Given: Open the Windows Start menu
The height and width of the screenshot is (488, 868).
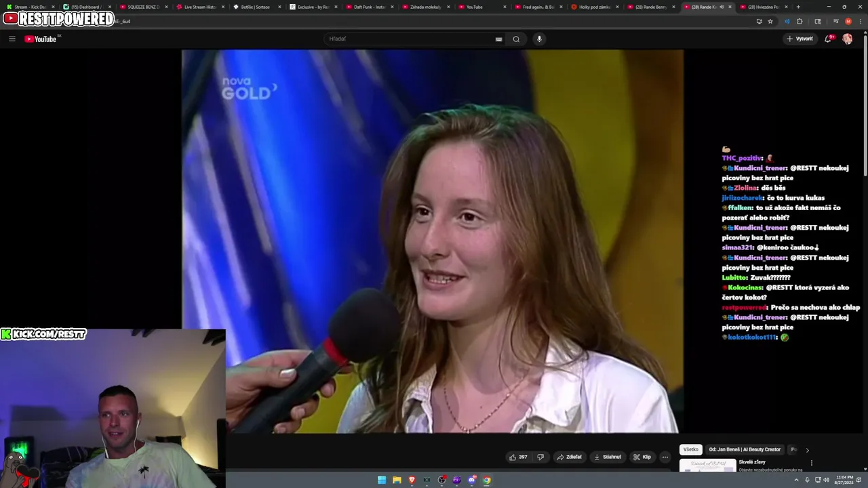Looking at the screenshot, I should [382, 480].
